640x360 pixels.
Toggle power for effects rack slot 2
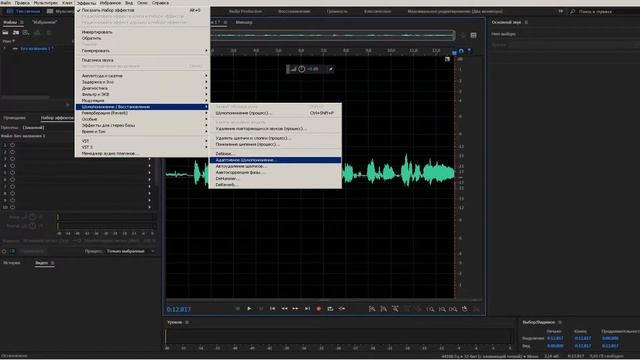[x=12, y=152]
